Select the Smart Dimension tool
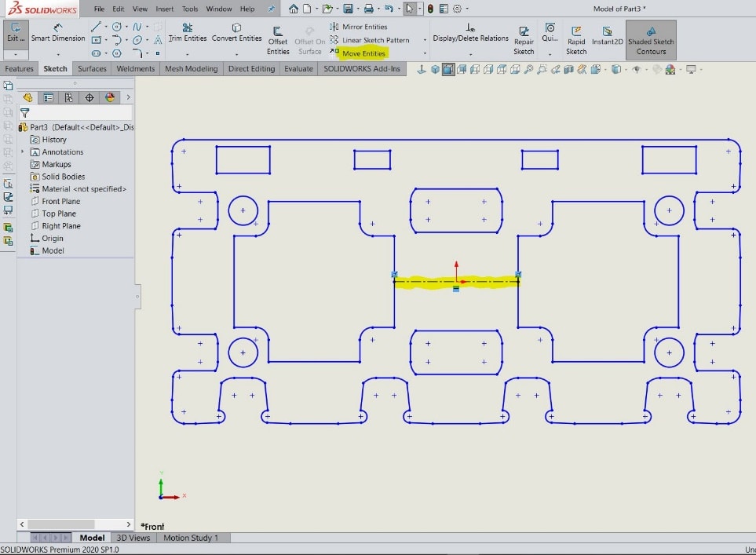This screenshot has height=555, width=756. tap(58, 32)
